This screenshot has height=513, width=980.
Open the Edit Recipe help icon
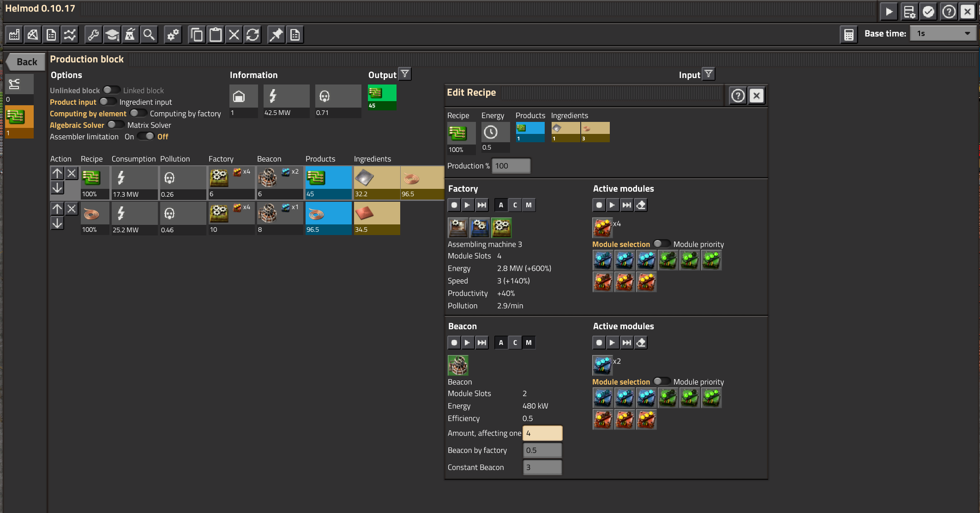point(738,96)
